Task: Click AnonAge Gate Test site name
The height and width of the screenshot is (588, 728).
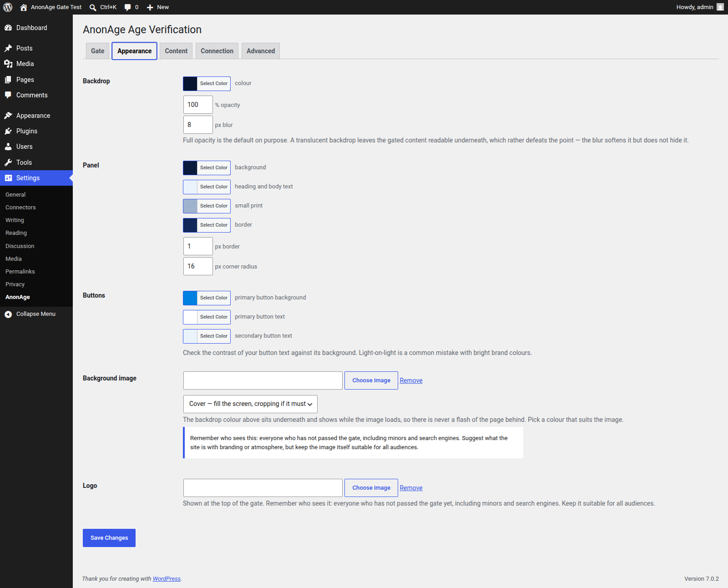Action: click(x=56, y=7)
